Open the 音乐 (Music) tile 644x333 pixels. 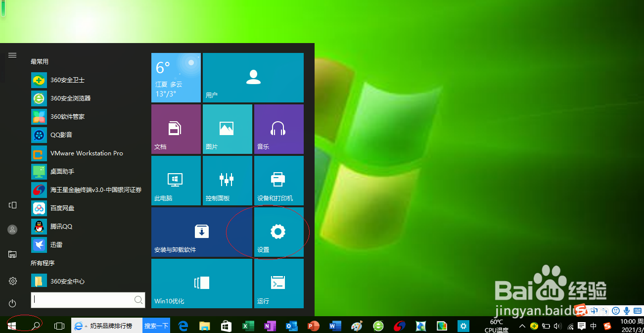point(278,129)
